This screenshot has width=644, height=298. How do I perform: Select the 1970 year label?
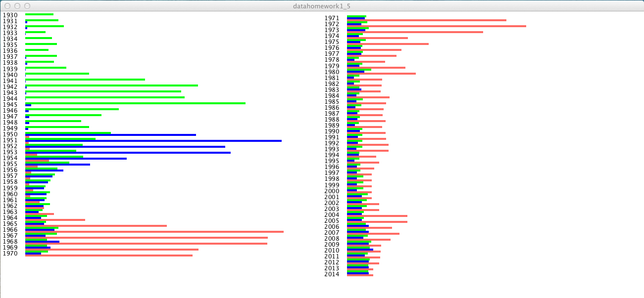coord(10,254)
